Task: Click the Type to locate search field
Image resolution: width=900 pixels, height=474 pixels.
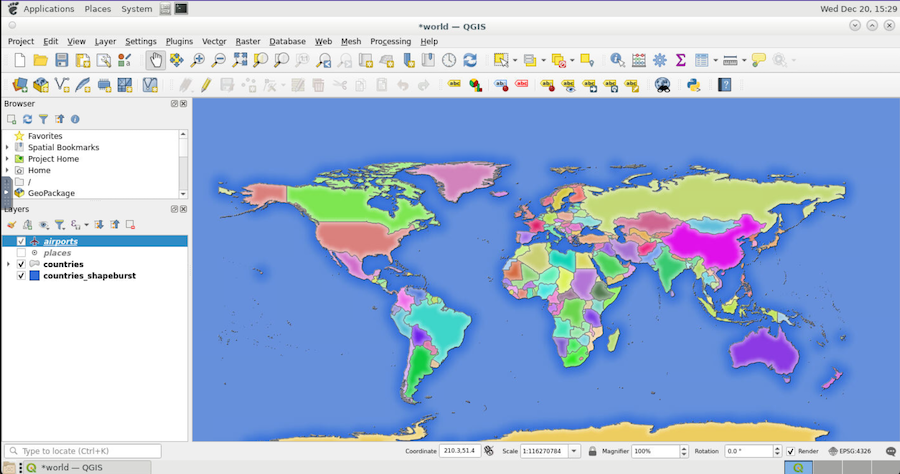Action: pos(83,451)
